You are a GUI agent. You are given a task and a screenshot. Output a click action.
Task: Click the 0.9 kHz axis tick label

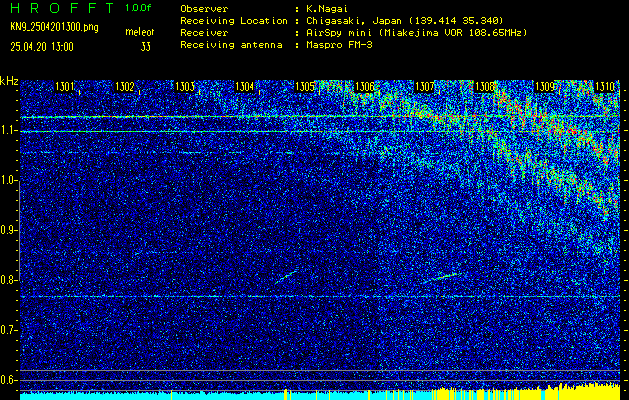(x=6, y=230)
